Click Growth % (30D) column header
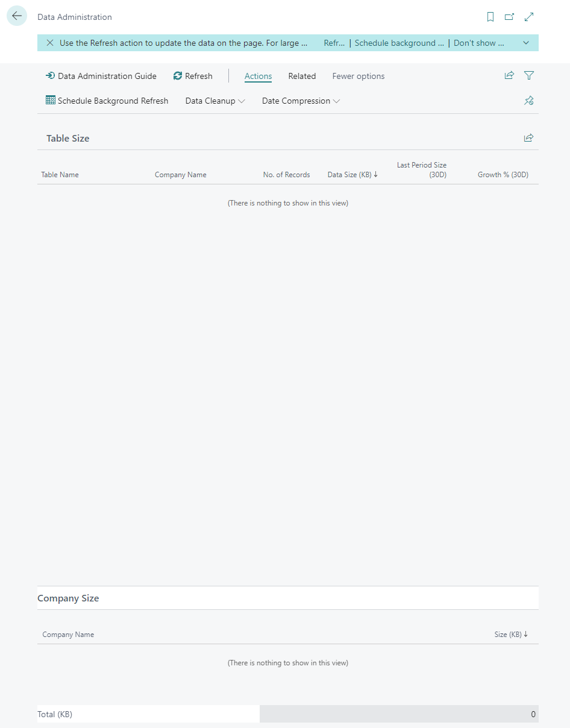 (503, 175)
